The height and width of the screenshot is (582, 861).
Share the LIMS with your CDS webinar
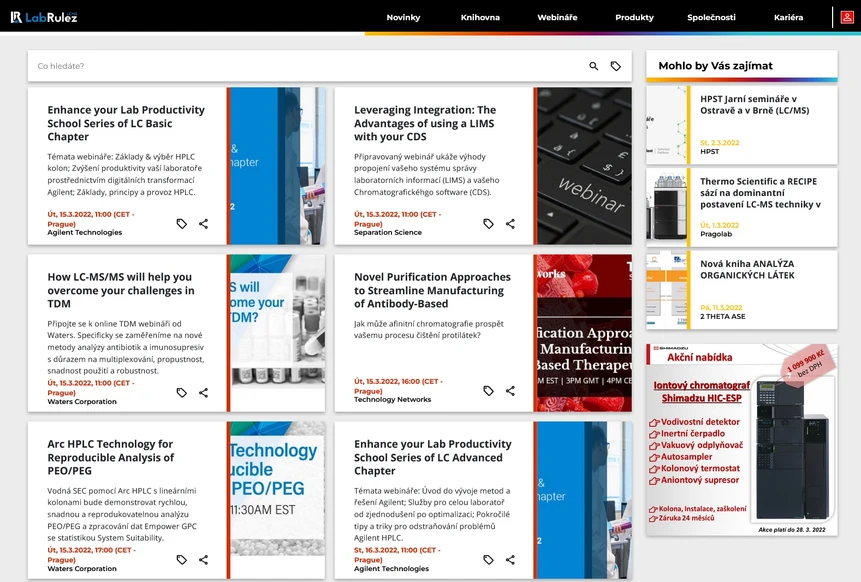pos(510,223)
